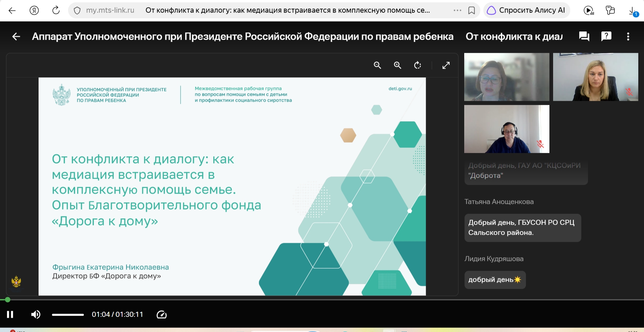Click the muted mic icon on blonde woman's video
This screenshot has height=332, width=644.
click(x=629, y=92)
